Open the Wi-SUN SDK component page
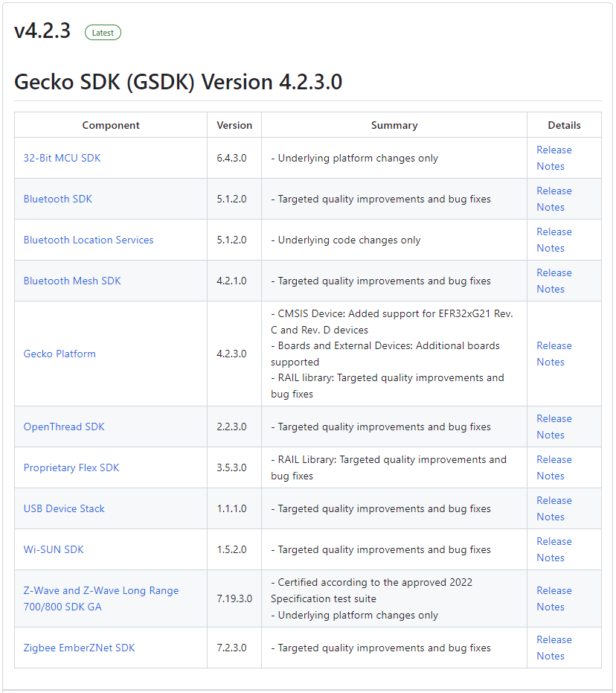 pyautogui.click(x=54, y=549)
